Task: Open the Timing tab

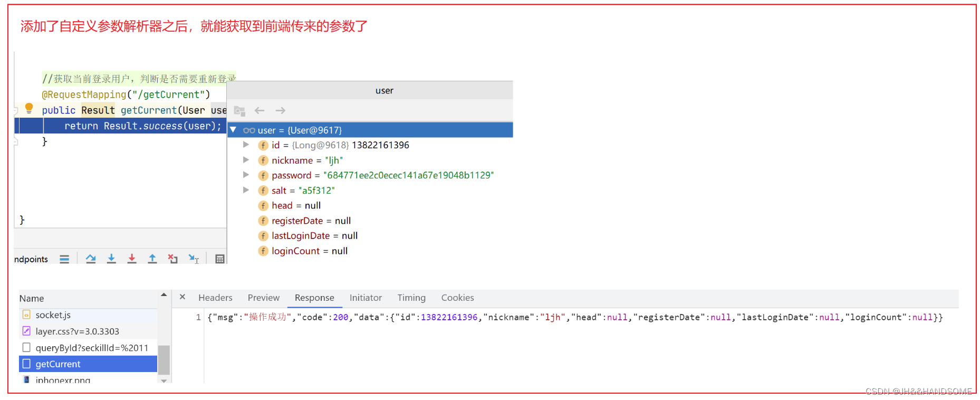Action: 411,298
